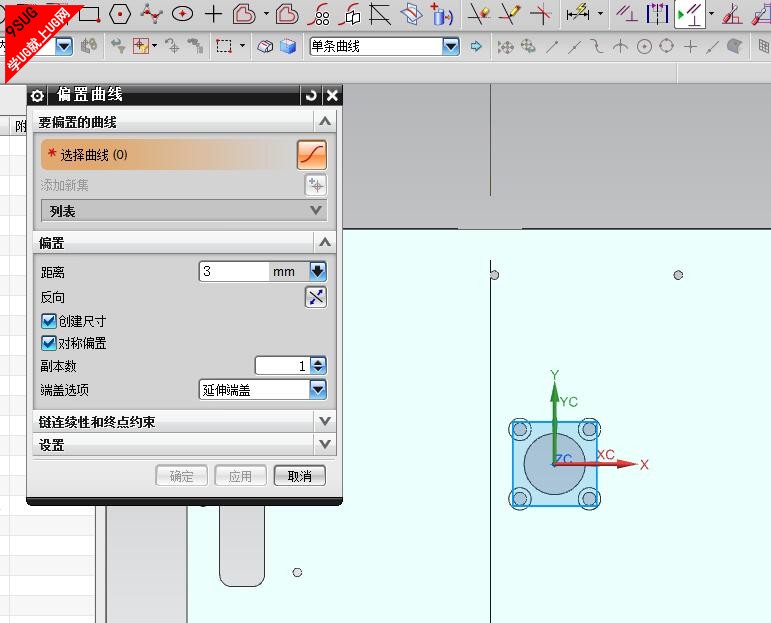Select the large circle in the sketch

(554, 464)
